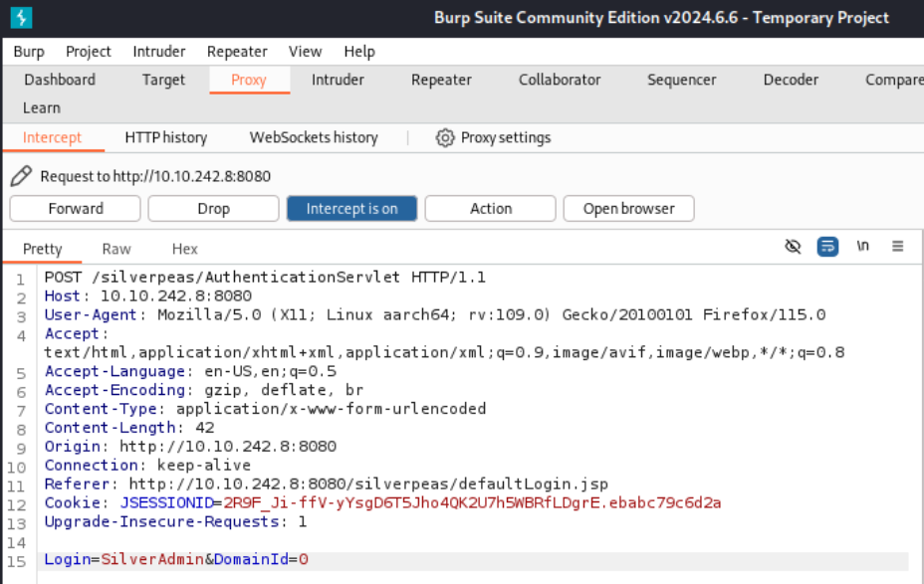Click the Host header line

[x=148, y=296]
